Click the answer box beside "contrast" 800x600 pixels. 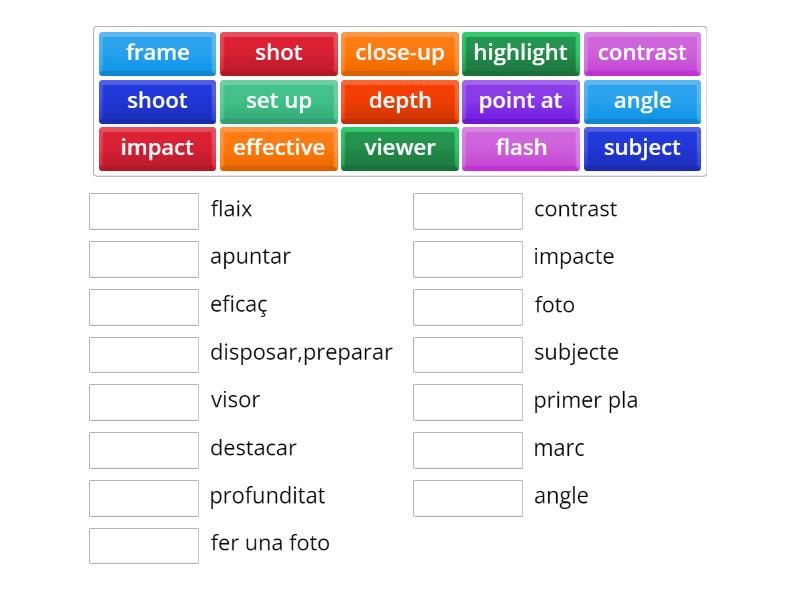(x=468, y=211)
